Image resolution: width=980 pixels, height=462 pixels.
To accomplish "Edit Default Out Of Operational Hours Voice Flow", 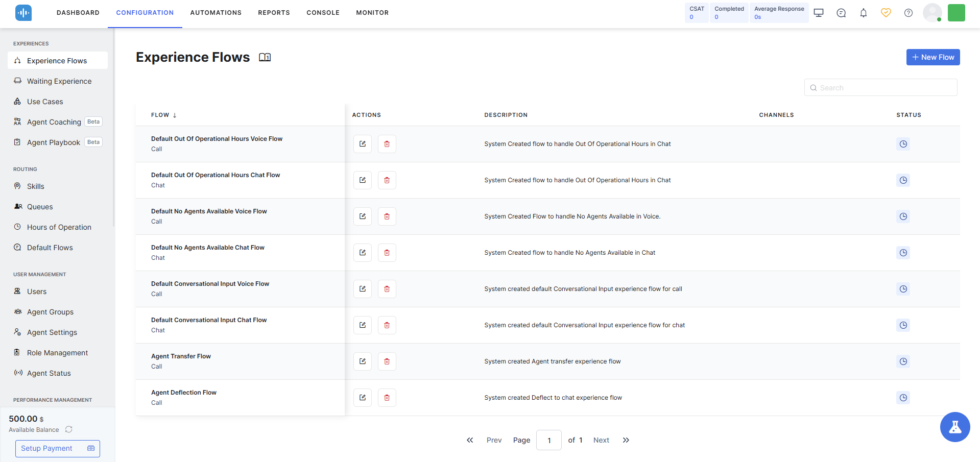I will [x=363, y=144].
